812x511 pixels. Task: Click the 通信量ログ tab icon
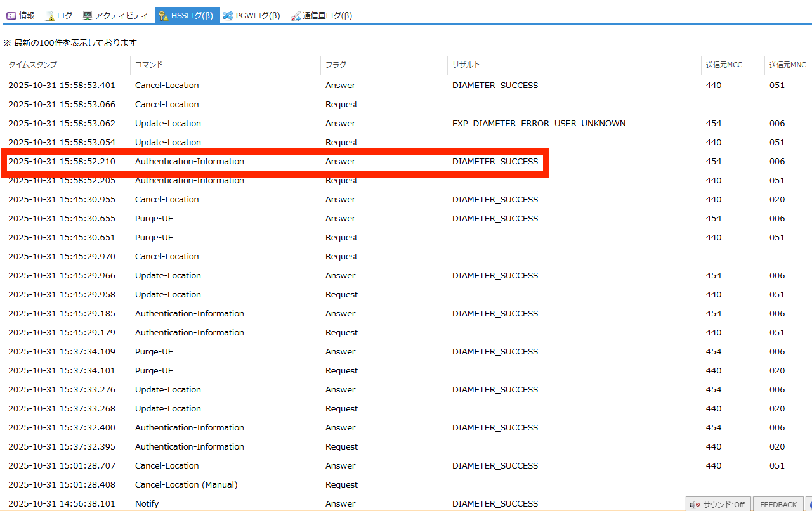(x=296, y=16)
